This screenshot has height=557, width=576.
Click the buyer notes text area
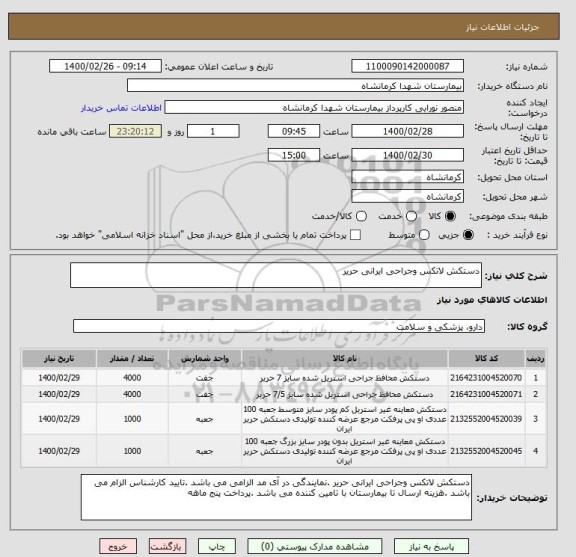pos(276,497)
